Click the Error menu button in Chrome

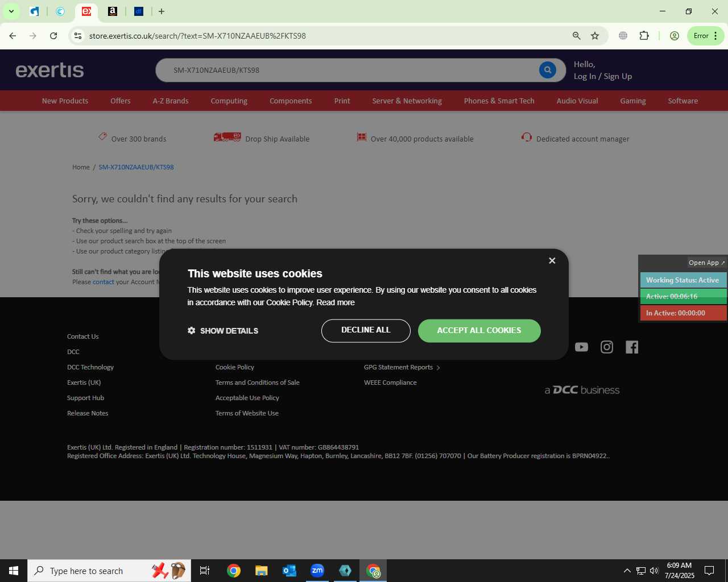coord(706,36)
